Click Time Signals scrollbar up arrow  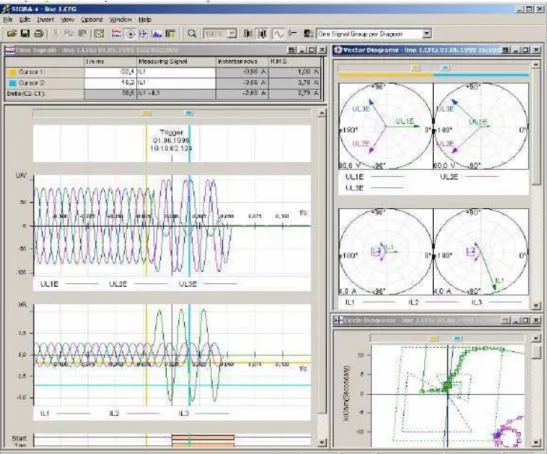tap(322, 113)
